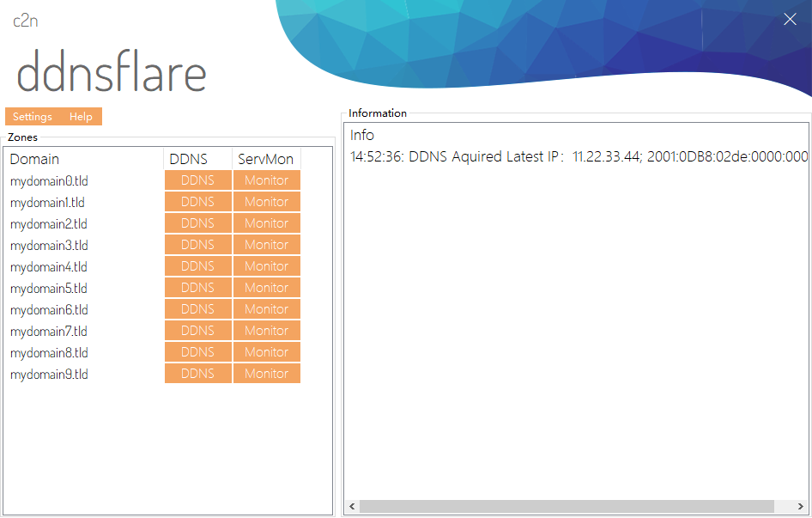Image resolution: width=812 pixels, height=518 pixels.
Task: Select the 14:52:36 DDNS Aquired Latest IP entry
Action: click(x=579, y=156)
